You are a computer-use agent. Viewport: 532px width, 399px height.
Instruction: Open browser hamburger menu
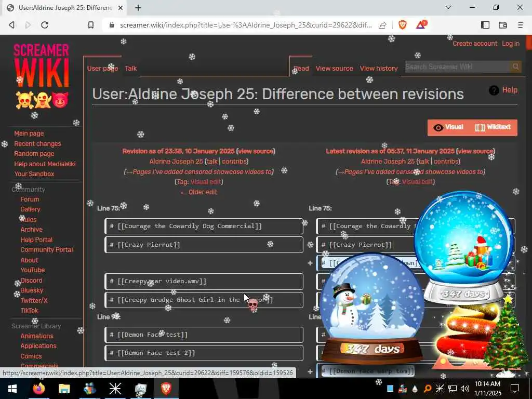pyautogui.click(x=520, y=25)
